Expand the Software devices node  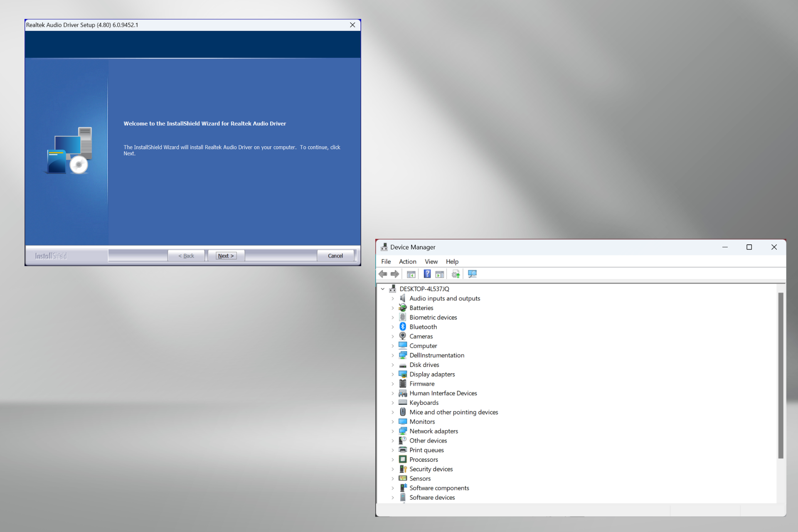tap(392, 498)
